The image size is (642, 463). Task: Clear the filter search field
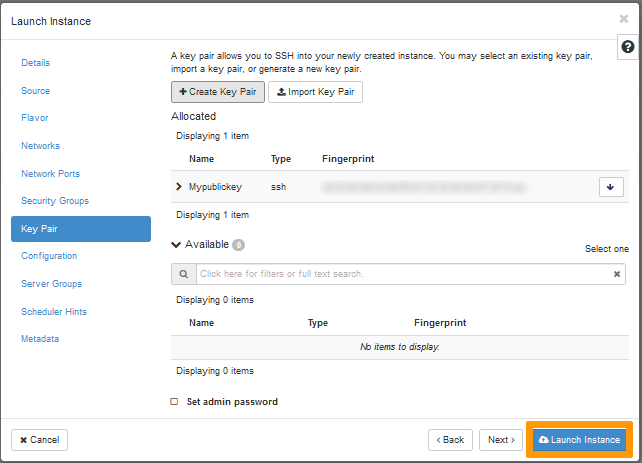617,274
